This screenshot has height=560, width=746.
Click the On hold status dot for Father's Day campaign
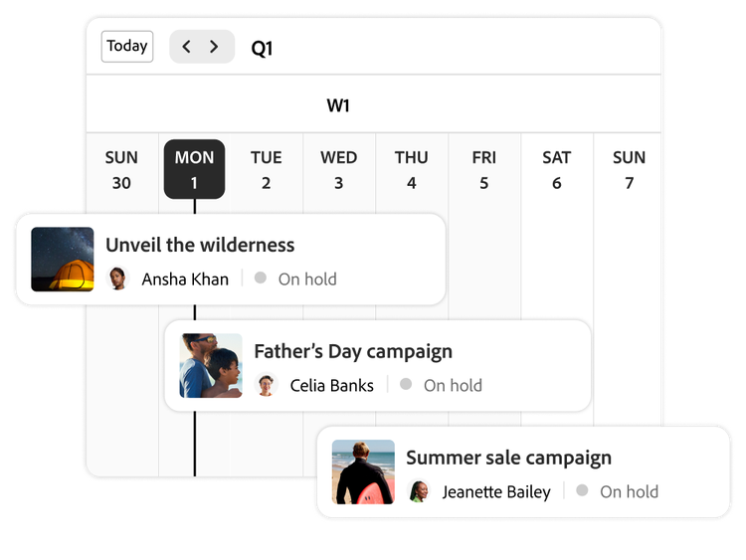click(406, 384)
